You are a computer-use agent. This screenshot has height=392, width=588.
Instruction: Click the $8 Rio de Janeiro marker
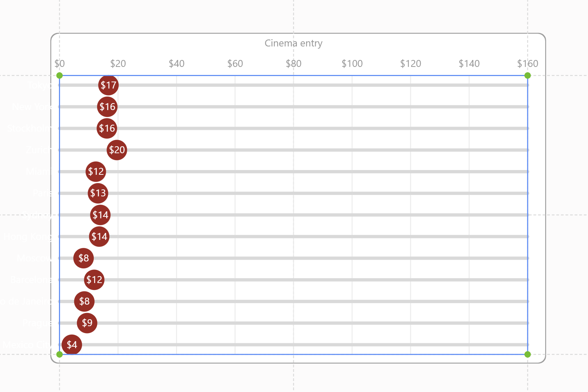(x=85, y=301)
